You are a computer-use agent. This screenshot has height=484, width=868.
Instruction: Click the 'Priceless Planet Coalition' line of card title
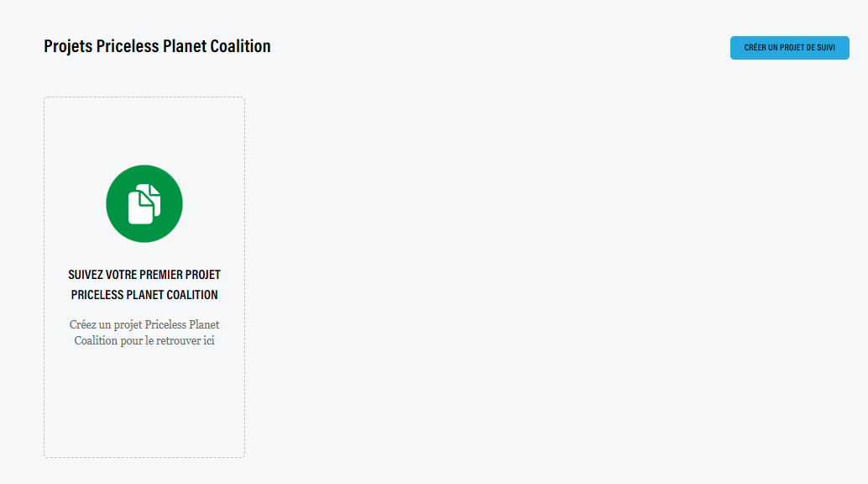point(144,294)
